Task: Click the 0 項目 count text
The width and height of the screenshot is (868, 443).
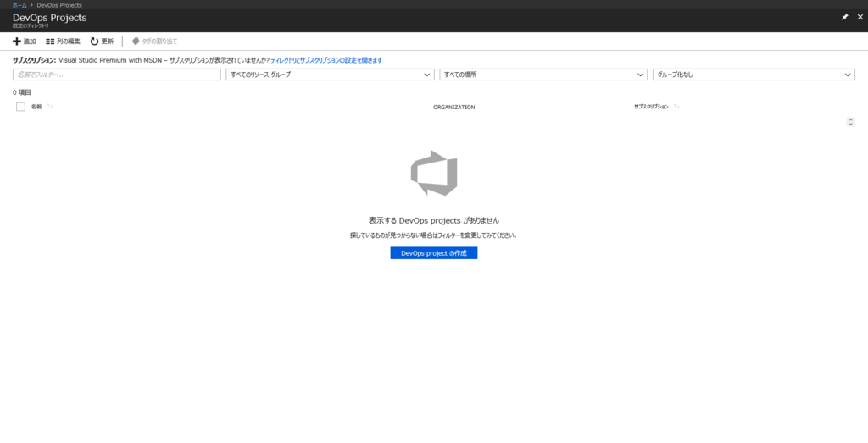Action: click(x=22, y=93)
